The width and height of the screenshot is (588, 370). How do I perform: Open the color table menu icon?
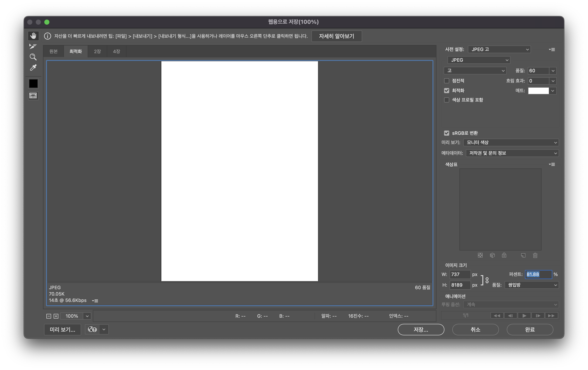(552, 164)
